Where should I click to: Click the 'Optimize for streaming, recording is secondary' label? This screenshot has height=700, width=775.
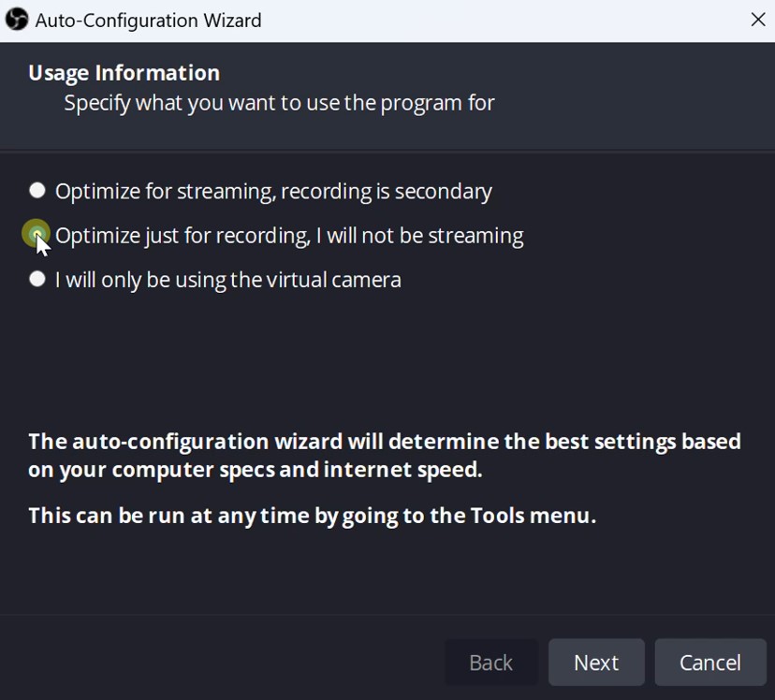point(273,192)
